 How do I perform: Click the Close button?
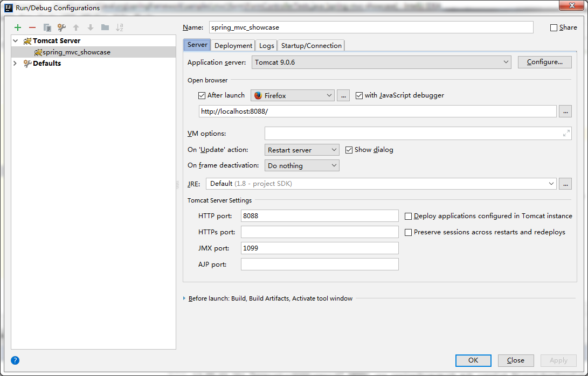[516, 360]
